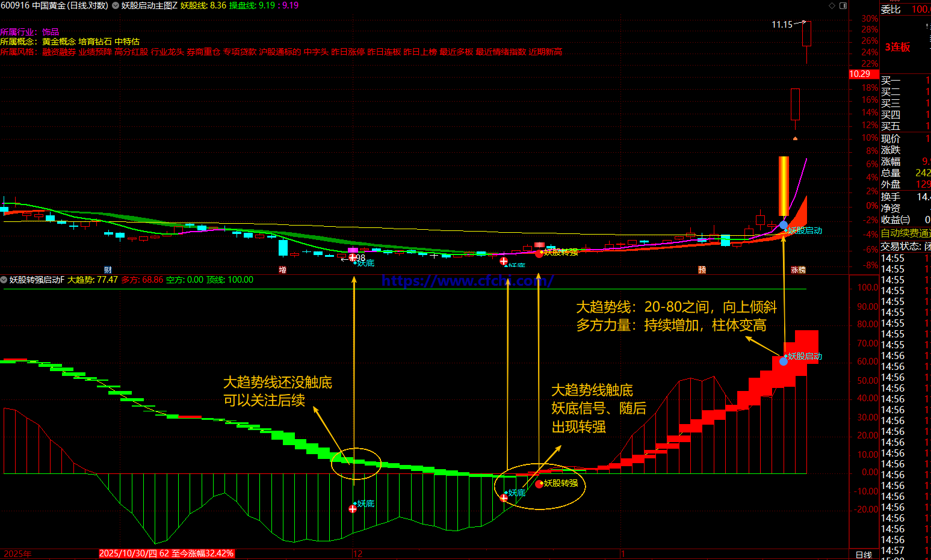
Task: Toggle the side panel layout icon
Action: tap(843, 5)
